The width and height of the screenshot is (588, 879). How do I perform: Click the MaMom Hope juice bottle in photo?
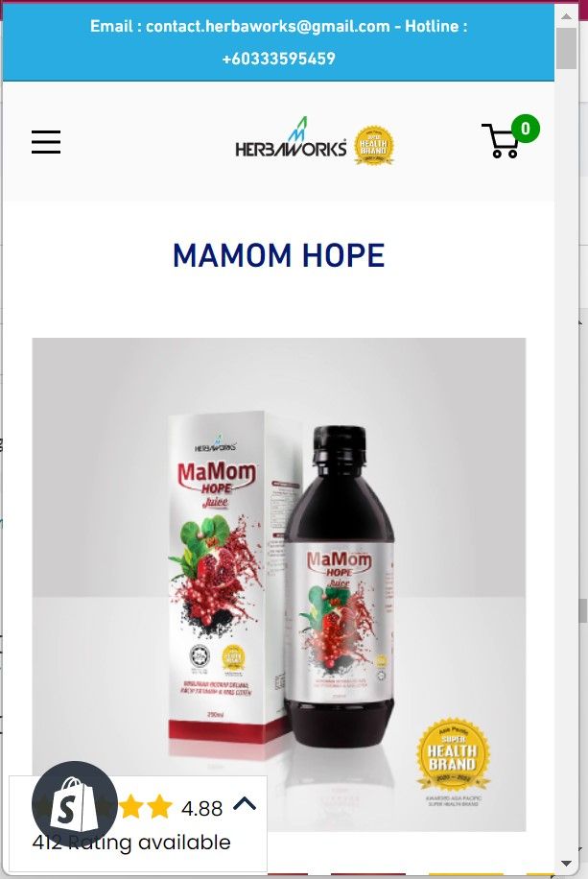[x=340, y=585]
